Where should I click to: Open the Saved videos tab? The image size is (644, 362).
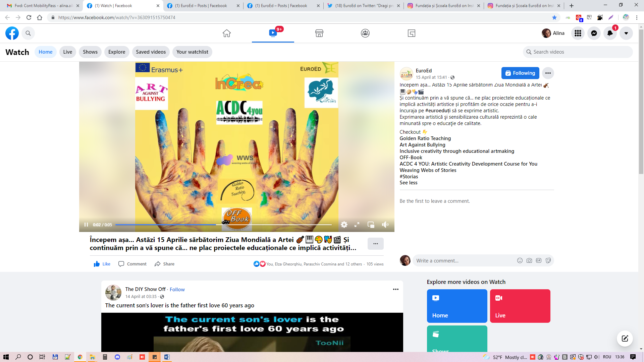pos(151,52)
